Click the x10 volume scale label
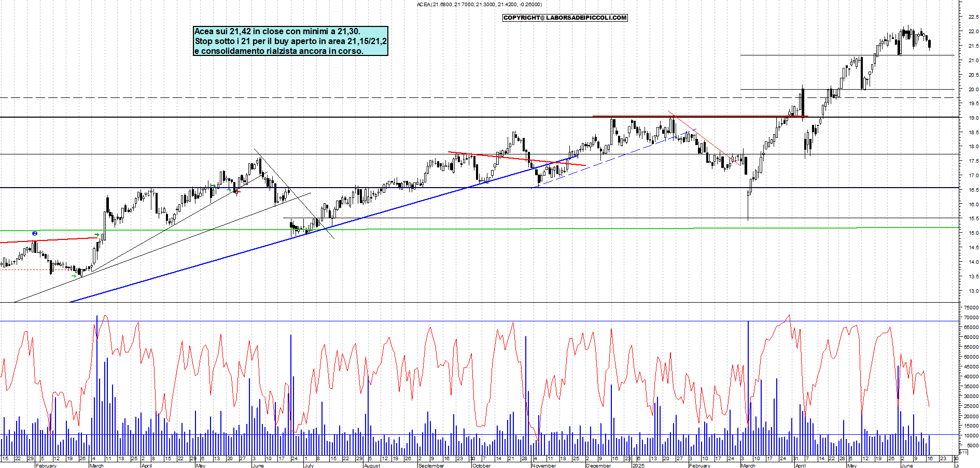This screenshot has width=980, height=468. pyautogui.click(x=963, y=452)
